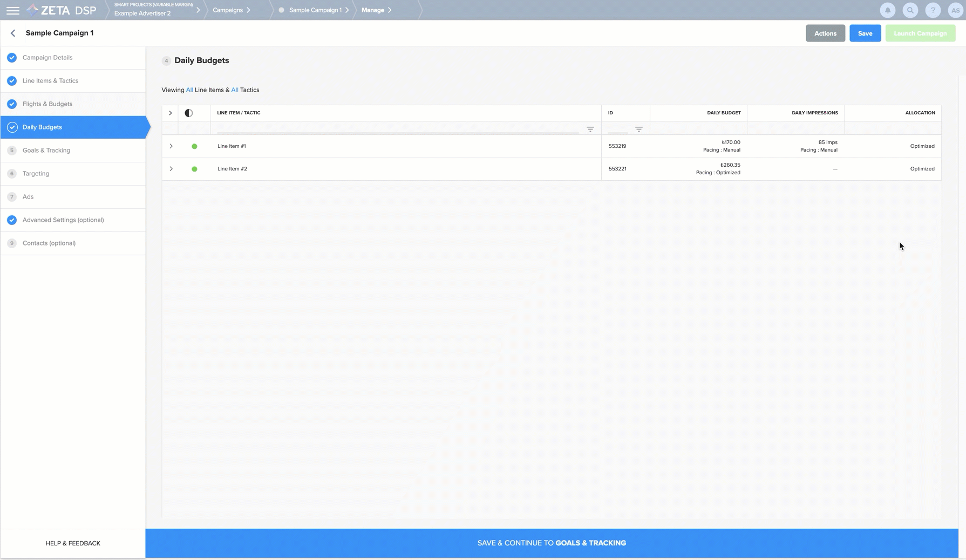Expand all rows using header chevron
Screen dimensions: 966x560
click(171, 113)
